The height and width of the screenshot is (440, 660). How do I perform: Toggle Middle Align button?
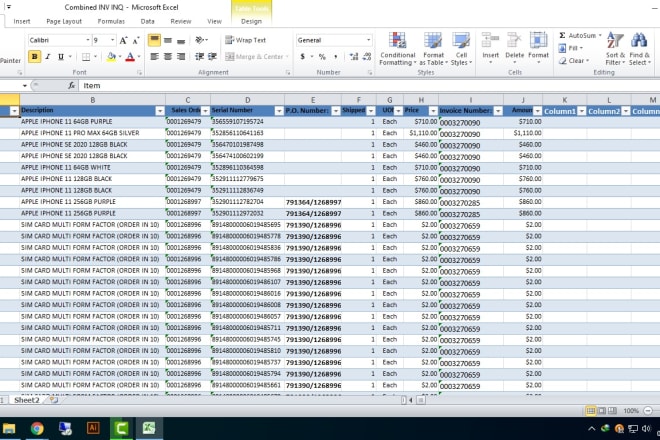(168, 40)
